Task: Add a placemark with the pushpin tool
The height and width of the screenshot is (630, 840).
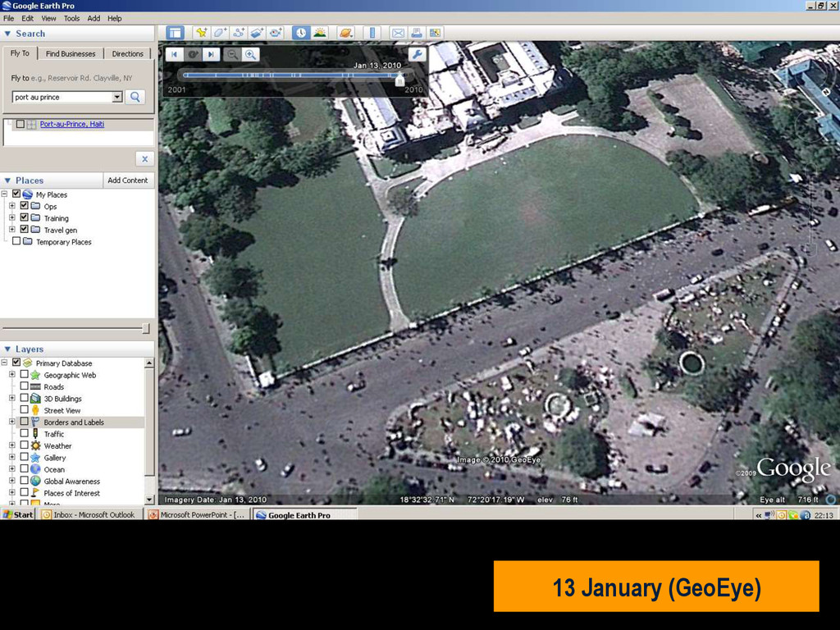Action: click(x=202, y=33)
